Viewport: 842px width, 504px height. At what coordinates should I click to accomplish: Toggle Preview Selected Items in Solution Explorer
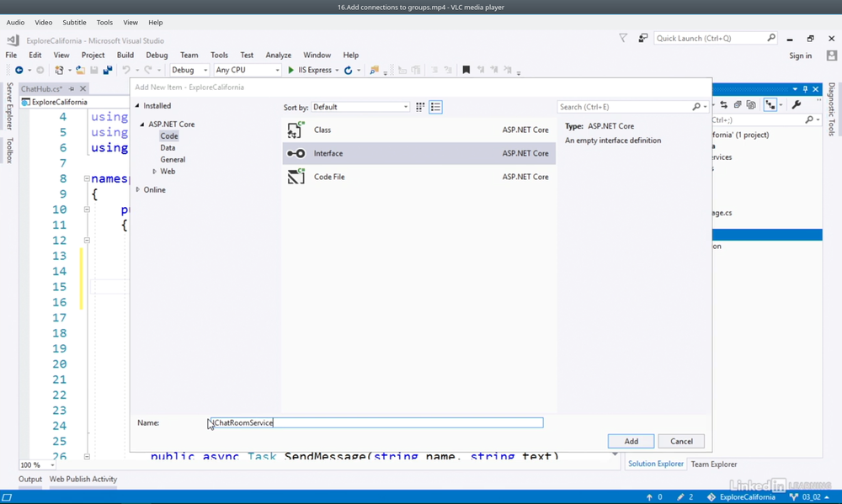point(770,104)
